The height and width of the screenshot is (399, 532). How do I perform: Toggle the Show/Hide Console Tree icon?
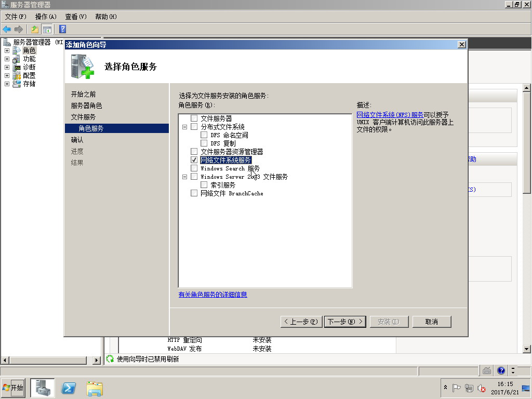point(47,29)
